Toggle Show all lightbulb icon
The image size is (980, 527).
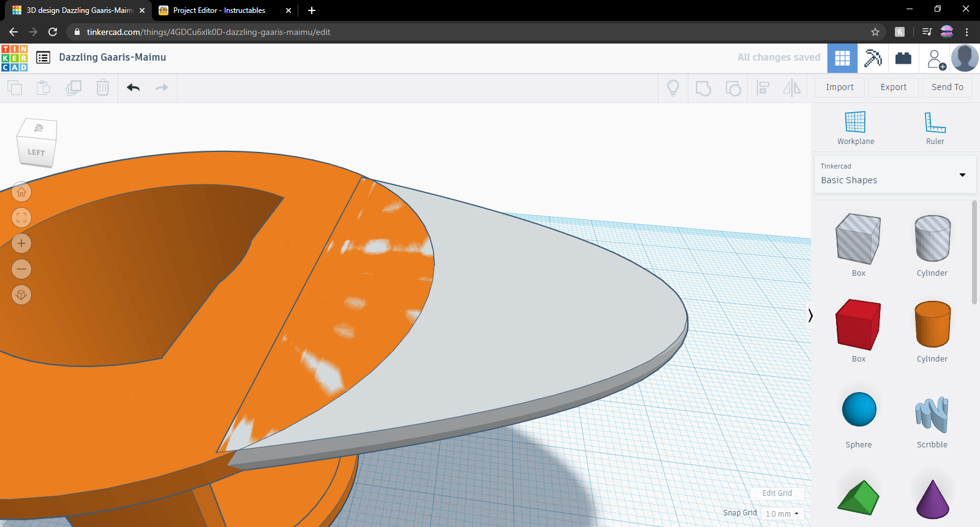pos(673,88)
